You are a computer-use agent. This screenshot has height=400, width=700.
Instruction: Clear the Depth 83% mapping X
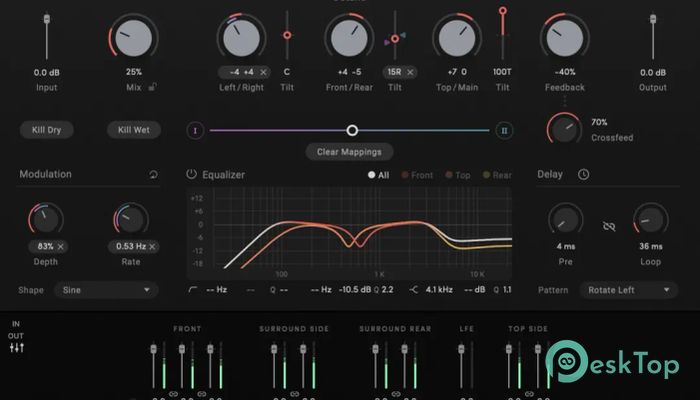[61, 246]
